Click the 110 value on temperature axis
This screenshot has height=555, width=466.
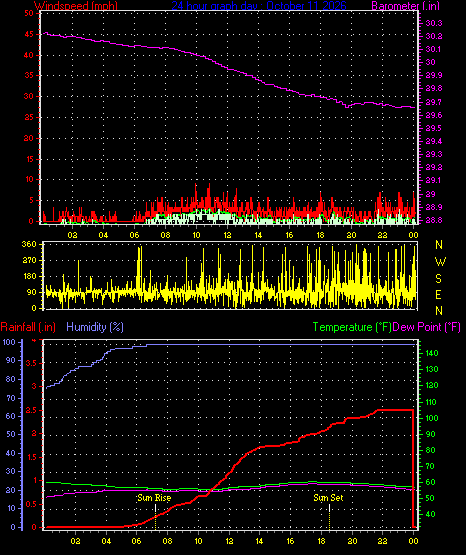pyautogui.click(x=432, y=402)
